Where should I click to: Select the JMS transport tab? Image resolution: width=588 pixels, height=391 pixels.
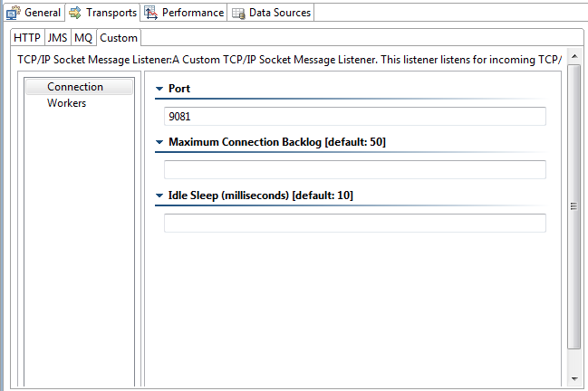(57, 38)
